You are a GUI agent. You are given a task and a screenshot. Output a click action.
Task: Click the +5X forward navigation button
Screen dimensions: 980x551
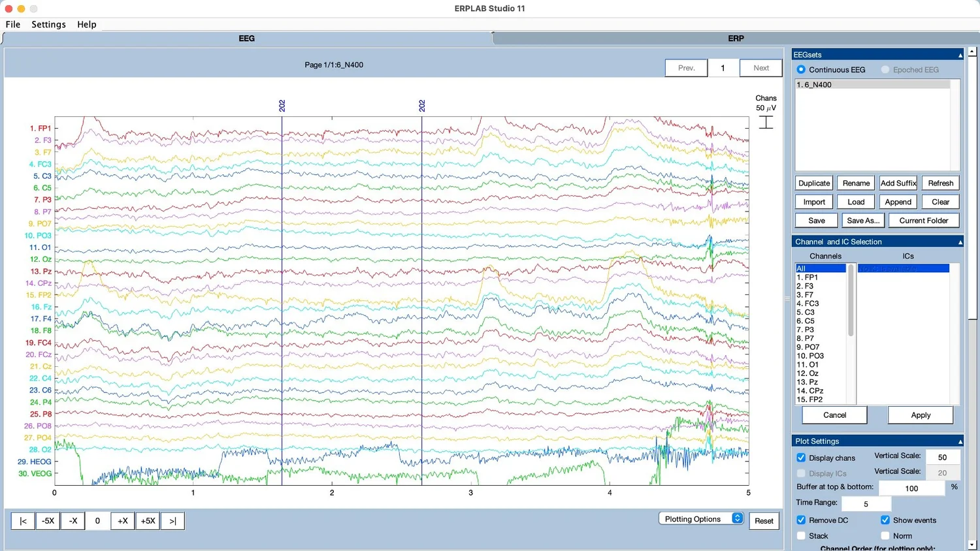pos(148,521)
